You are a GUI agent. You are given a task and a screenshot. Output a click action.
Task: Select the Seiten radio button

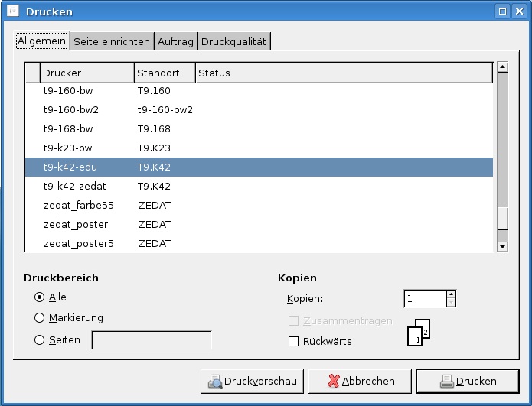click(40, 340)
